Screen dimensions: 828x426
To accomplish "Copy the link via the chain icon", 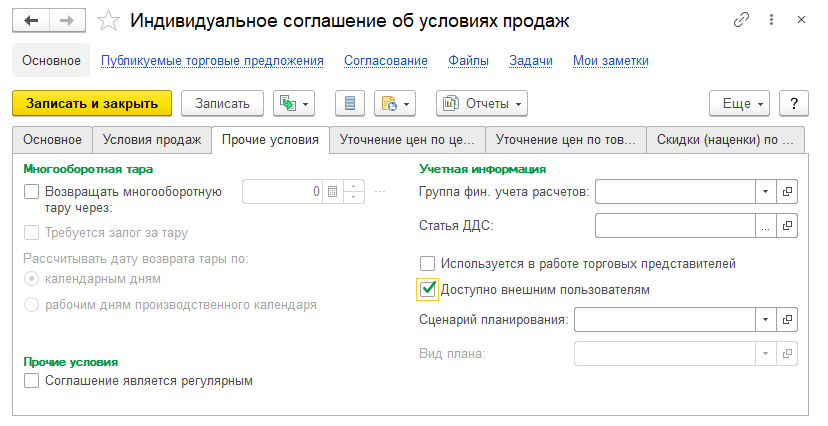I will click(x=741, y=20).
